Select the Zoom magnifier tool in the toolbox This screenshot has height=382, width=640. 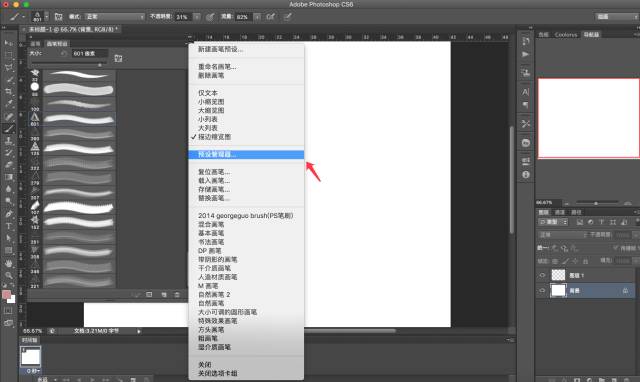pyautogui.click(x=9, y=275)
